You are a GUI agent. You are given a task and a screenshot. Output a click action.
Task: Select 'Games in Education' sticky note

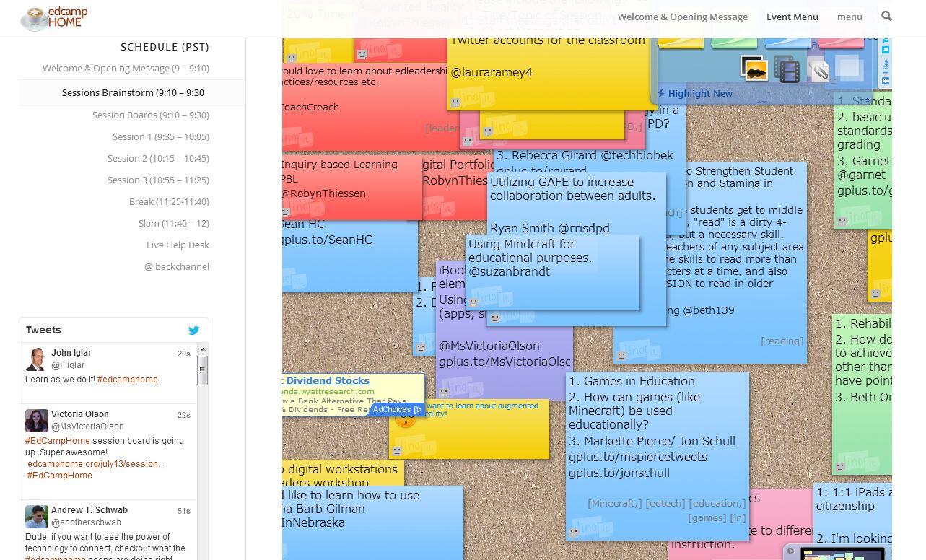coord(657,456)
